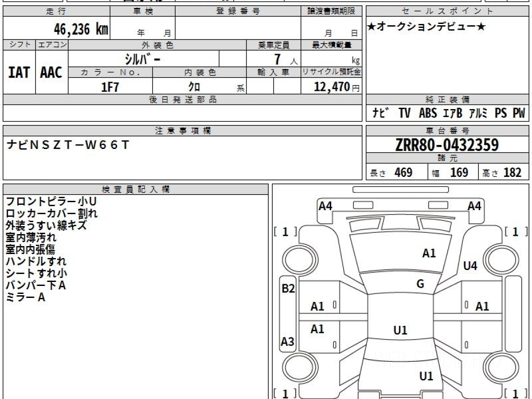Click the length value 469
This screenshot has width=532, height=399.
[x=403, y=172]
